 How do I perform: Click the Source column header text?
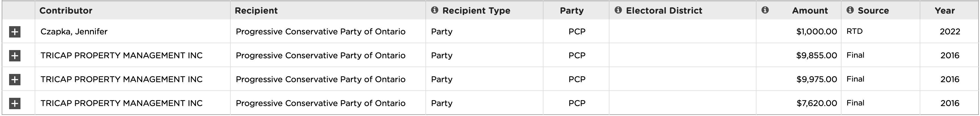tap(873, 11)
